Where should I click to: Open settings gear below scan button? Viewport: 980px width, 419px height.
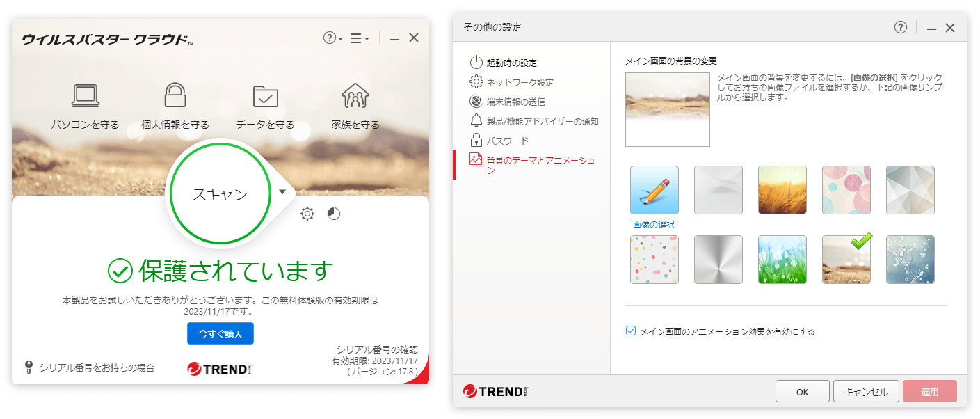click(x=307, y=214)
